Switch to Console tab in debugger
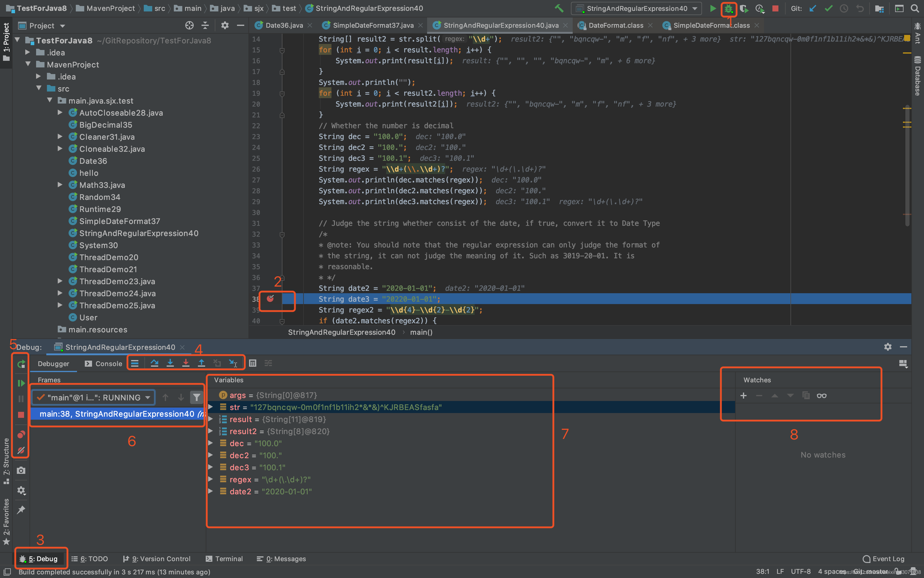 tap(103, 364)
